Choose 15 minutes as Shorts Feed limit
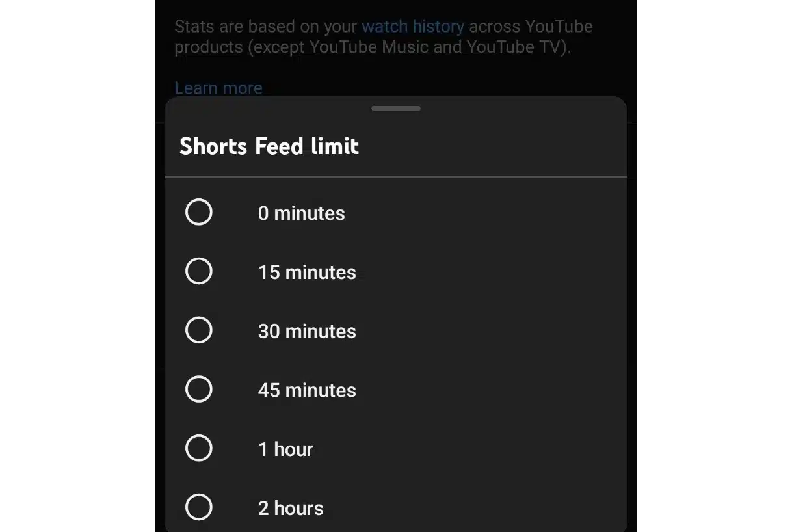This screenshot has width=792, height=532. click(306, 272)
